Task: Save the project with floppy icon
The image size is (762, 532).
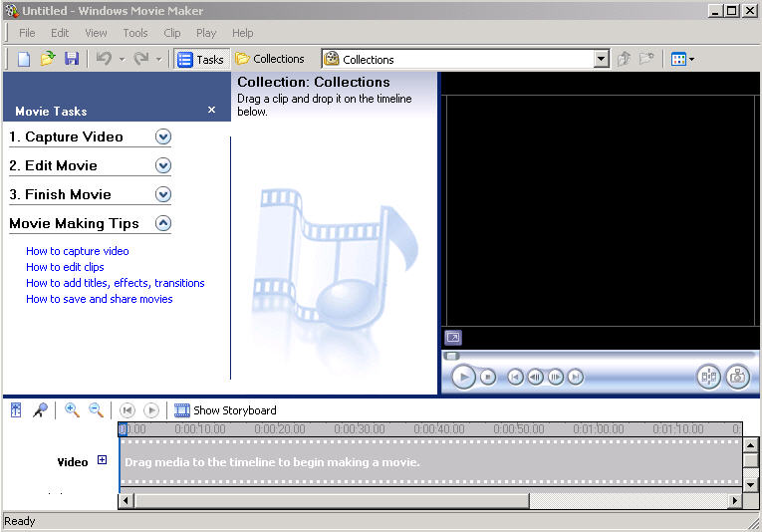Action: (x=72, y=59)
